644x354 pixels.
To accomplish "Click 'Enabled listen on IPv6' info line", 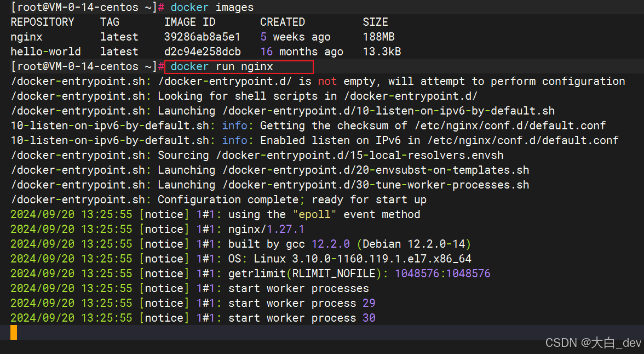I will click(314, 141).
